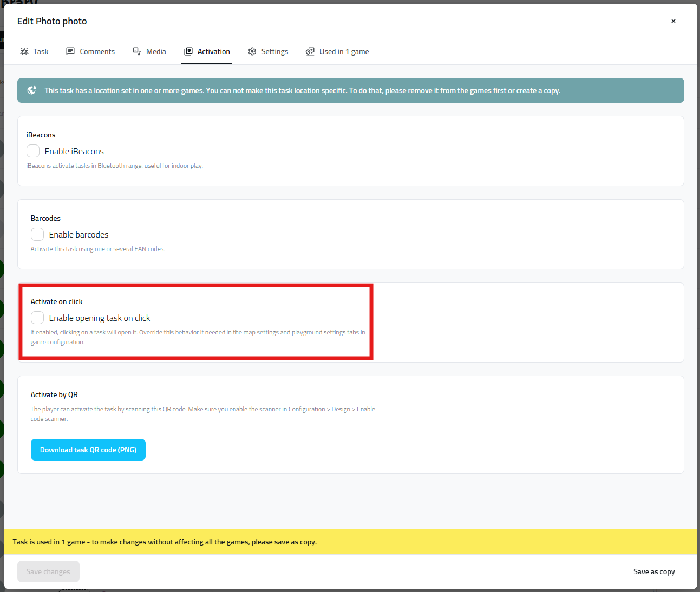This screenshot has width=700, height=592.
Task: Click the Task tab icon
Action: tap(24, 51)
